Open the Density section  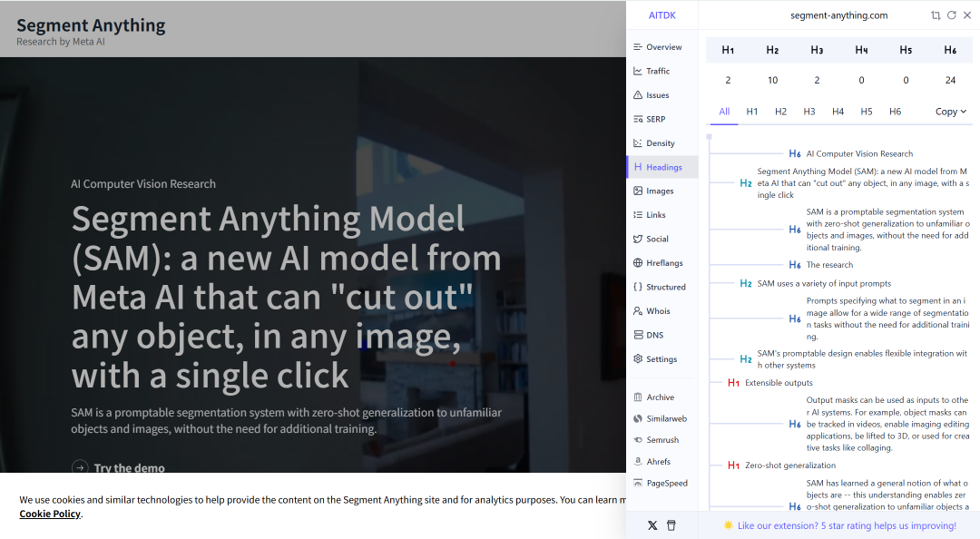653,143
